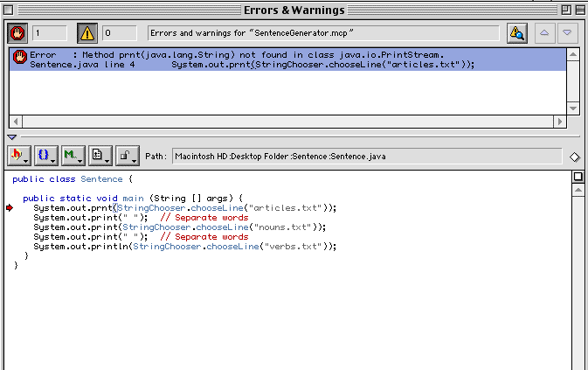Screen dimensions: 588x370
Task: Click the zoom box in the title bar
Action: (x=566, y=10)
